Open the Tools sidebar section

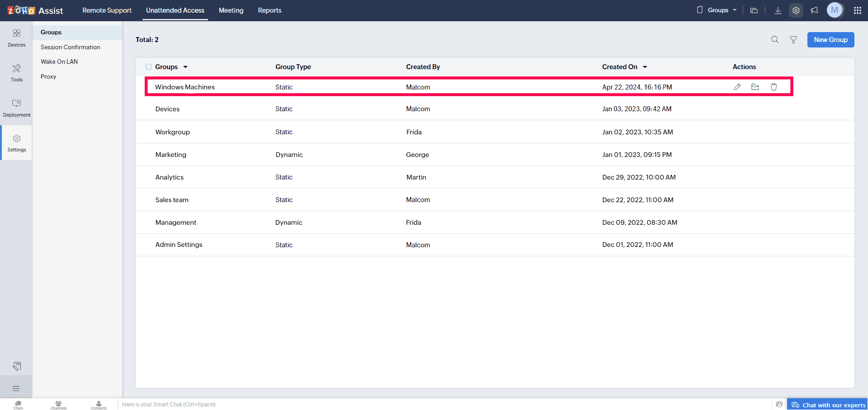click(x=17, y=73)
